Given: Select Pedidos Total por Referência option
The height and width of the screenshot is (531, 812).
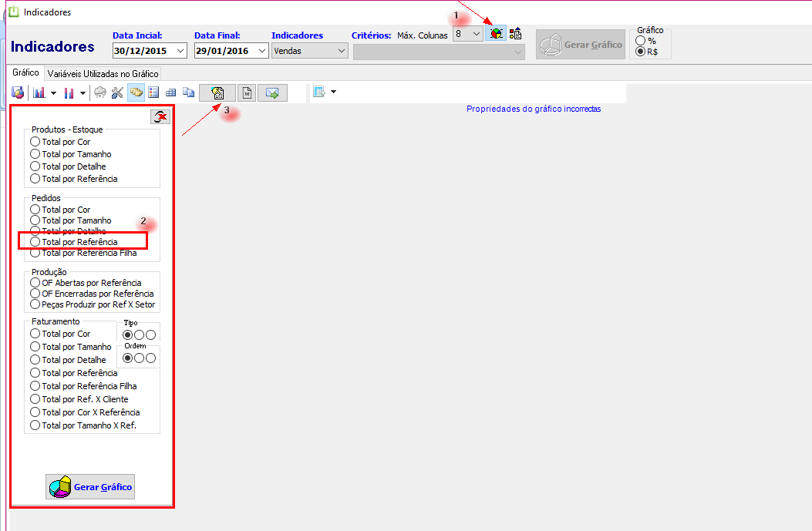Looking at the screenshot, I should click(x=35, y=242).
